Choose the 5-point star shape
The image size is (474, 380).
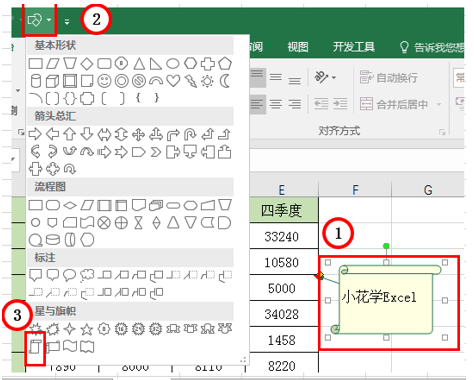(x=87, y=329)
